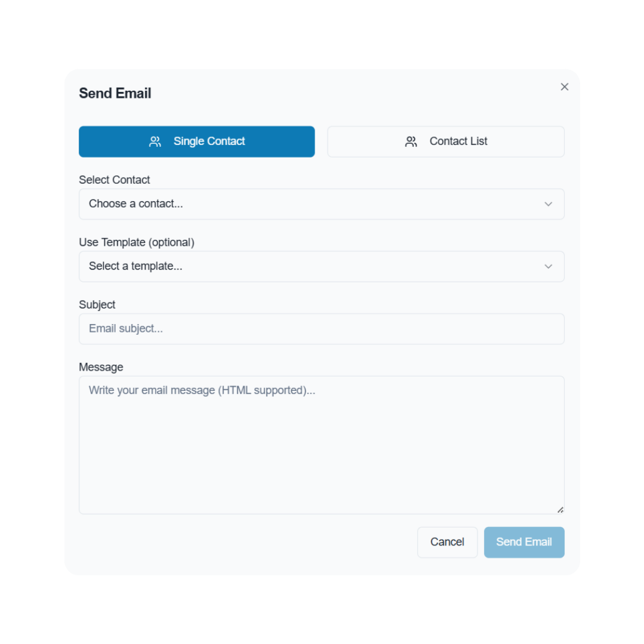644x644 pixels.
Task: Click inside the Message text area
Action: [x=322, y=445]
